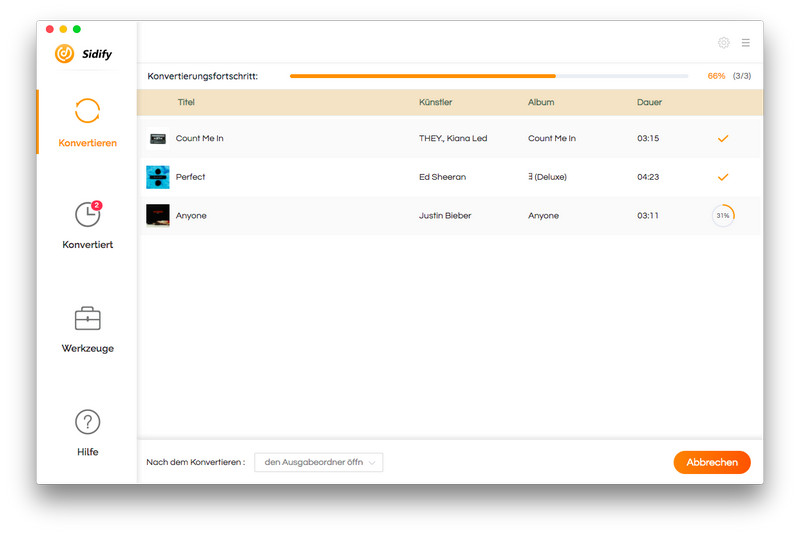
Task: Click the Album column header
Action: click(541, 102)
